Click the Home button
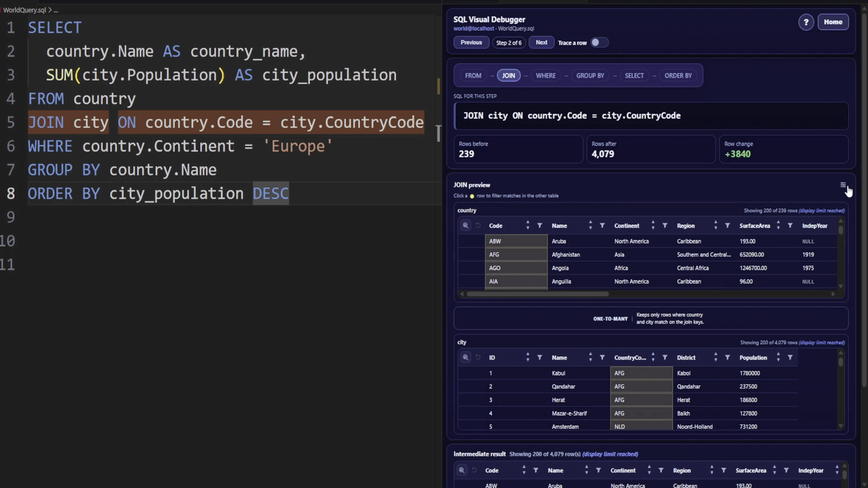The width and height of the screenshot is (868, 488). [x=833, y=22]
